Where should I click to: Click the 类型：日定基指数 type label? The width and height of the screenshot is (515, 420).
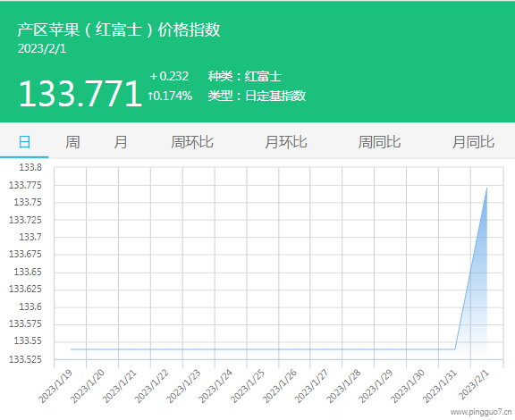257,96
